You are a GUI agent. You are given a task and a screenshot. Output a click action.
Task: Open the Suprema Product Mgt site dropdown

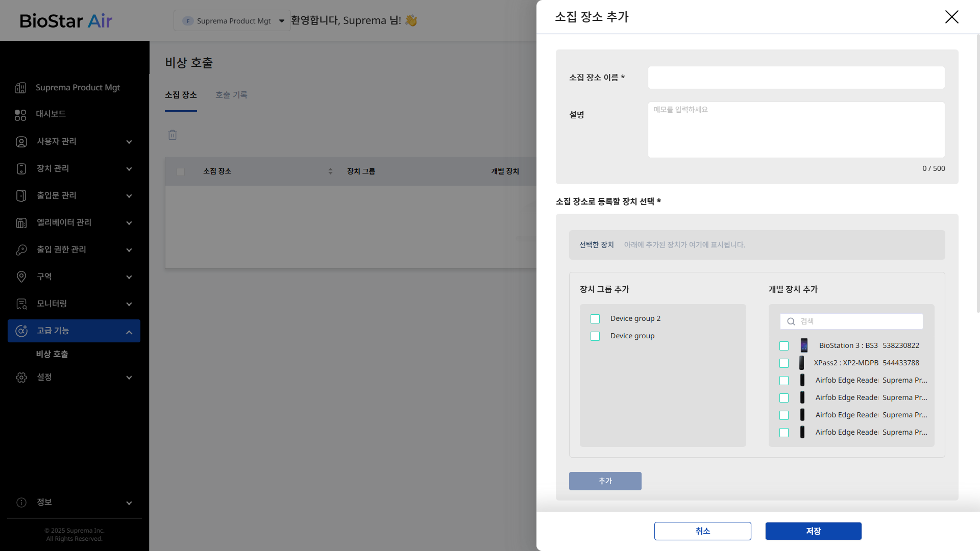pyautogui.click(x=232, y=21)
